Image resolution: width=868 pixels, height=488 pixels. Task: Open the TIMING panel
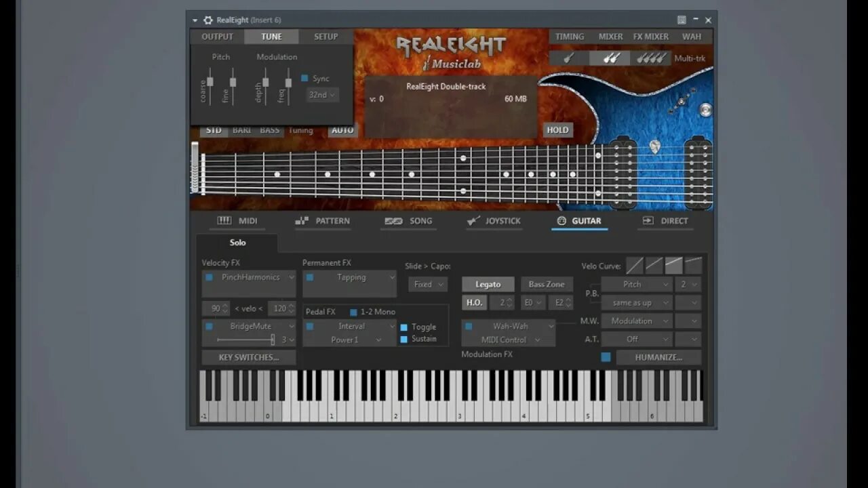[x=570, y=37]
